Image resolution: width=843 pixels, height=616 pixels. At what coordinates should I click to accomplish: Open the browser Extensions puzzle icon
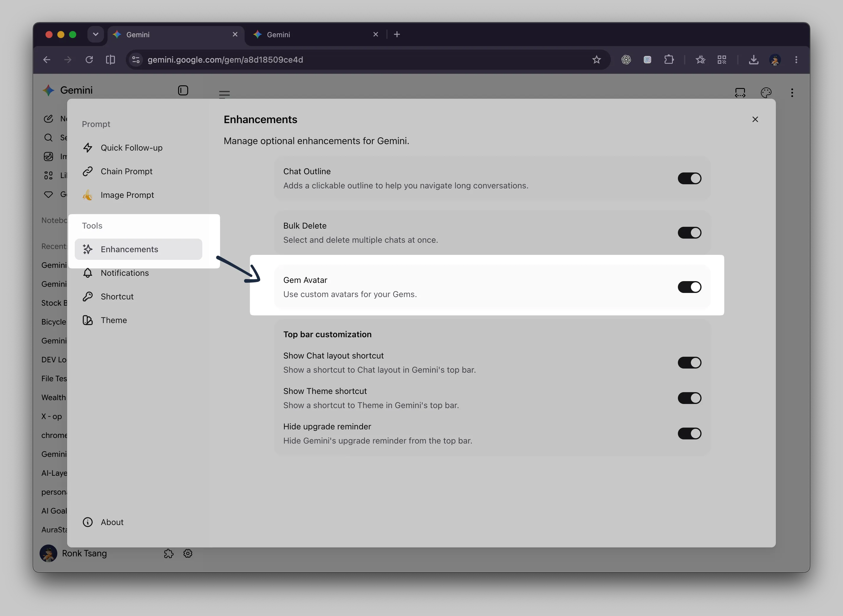point(669,60)
